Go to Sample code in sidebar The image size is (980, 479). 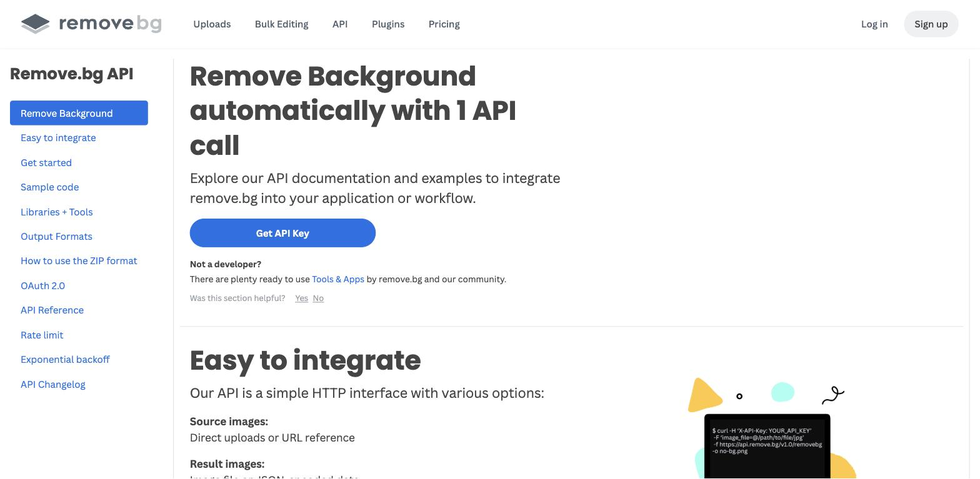(49, 187)
